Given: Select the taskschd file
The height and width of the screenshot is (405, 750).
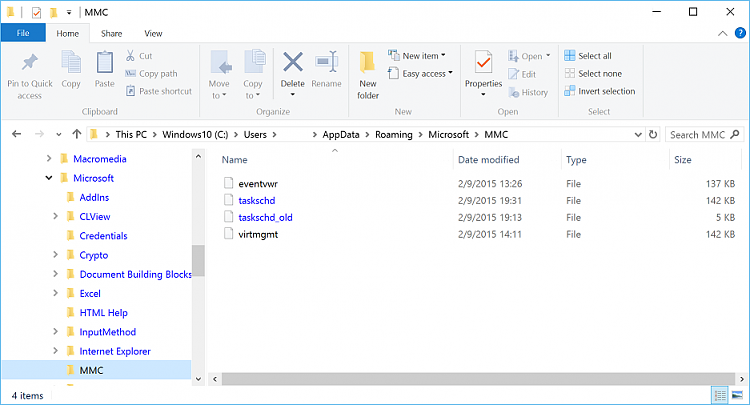Looking at the screenshot, I should click(x=256, y=200).
